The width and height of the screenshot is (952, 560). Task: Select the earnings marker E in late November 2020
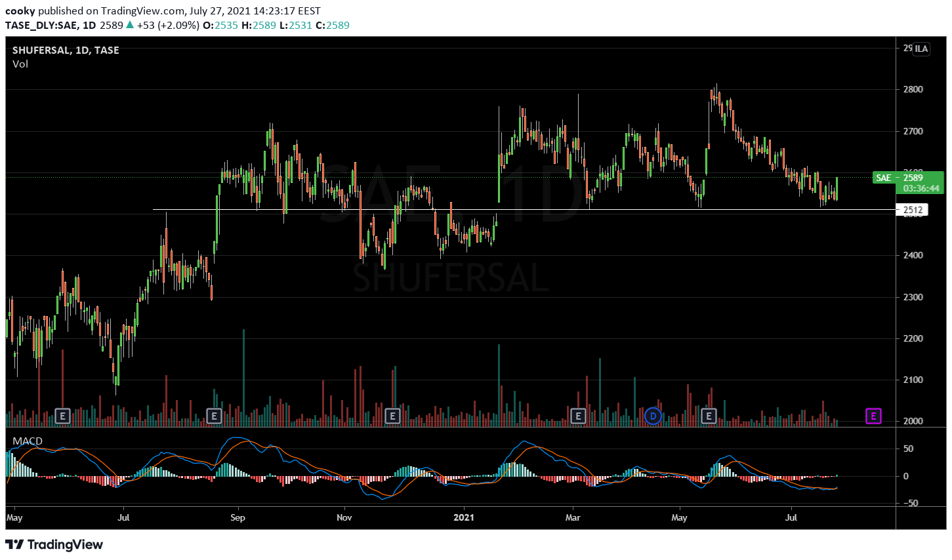pos(392,416)
